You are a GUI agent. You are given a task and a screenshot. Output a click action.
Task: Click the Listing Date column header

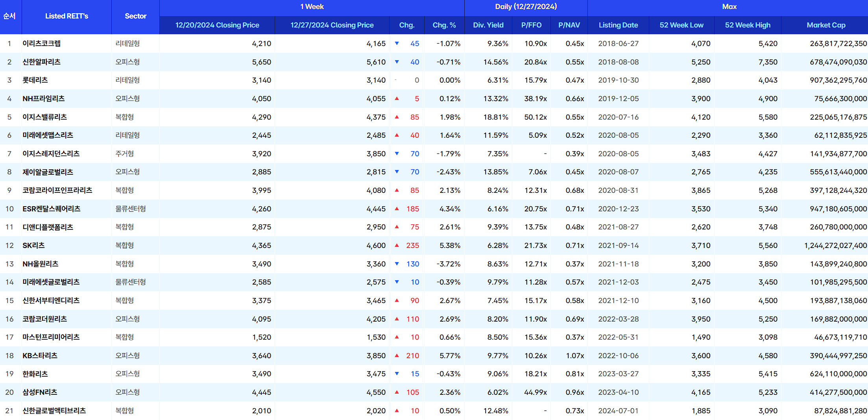[x=618, y=25]
